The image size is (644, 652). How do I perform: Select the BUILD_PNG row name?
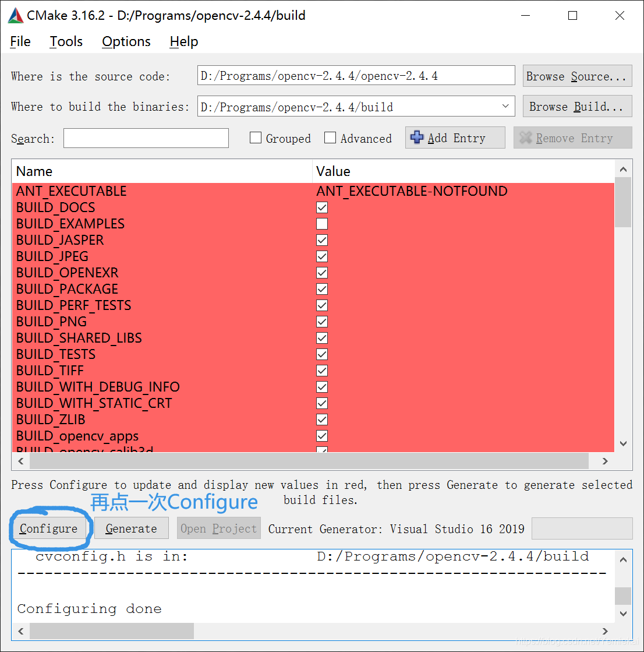point(51,322)
